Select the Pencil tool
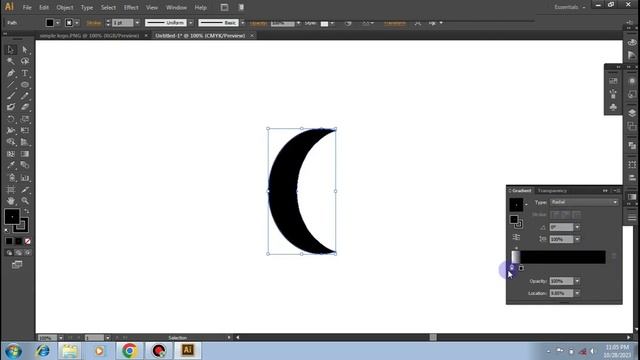 coord(25,96)
